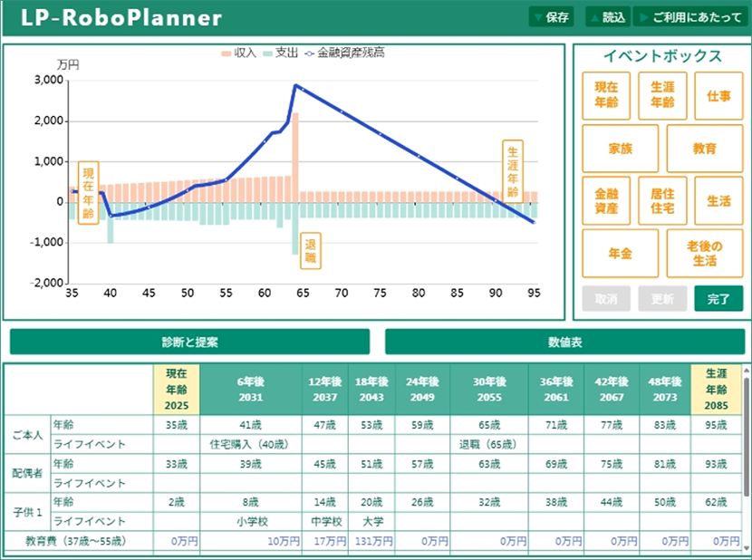
Task: Open the 年金 event tile
Action: (x=621, y=254)
